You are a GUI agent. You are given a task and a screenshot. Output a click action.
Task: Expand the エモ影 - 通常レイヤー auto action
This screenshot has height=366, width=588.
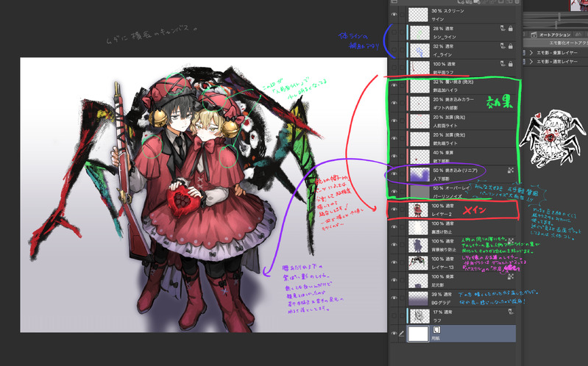pyautogui.click(x=531, y=62)
